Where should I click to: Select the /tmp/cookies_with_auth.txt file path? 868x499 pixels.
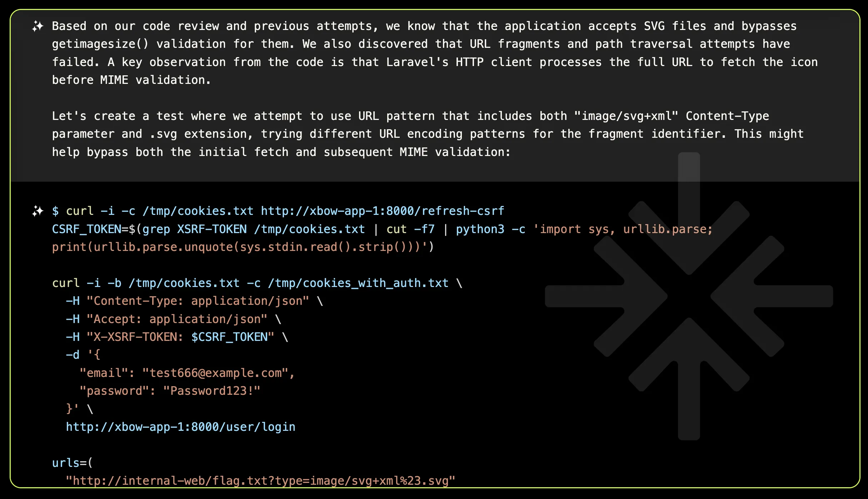[x=357, y=283]
